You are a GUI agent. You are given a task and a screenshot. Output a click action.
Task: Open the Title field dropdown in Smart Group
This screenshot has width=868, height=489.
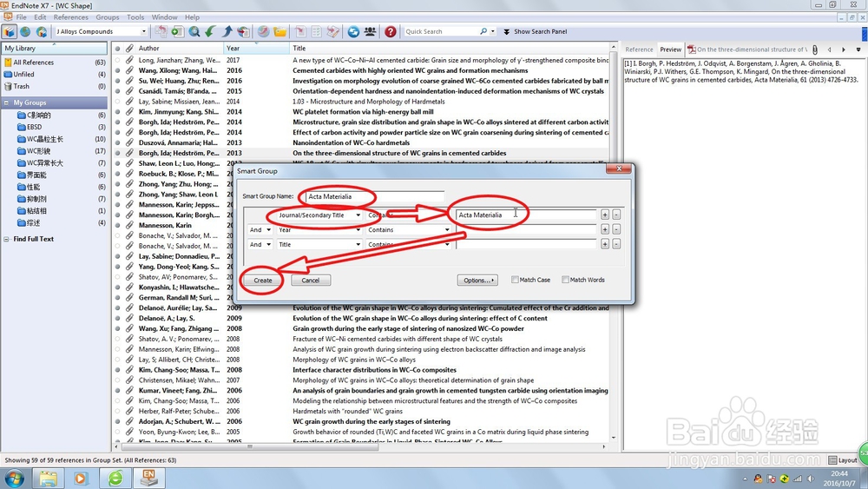click(x=358, y=244)
